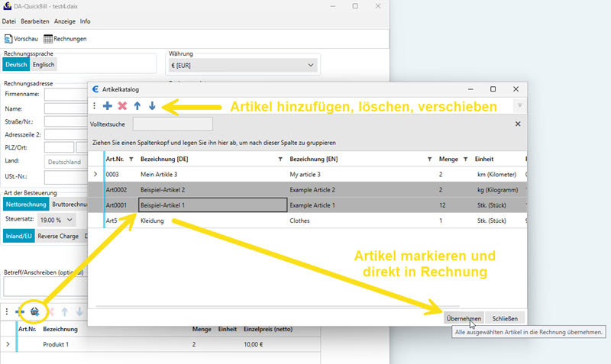Close the Volltextsuche search bar

click(518, 124)
